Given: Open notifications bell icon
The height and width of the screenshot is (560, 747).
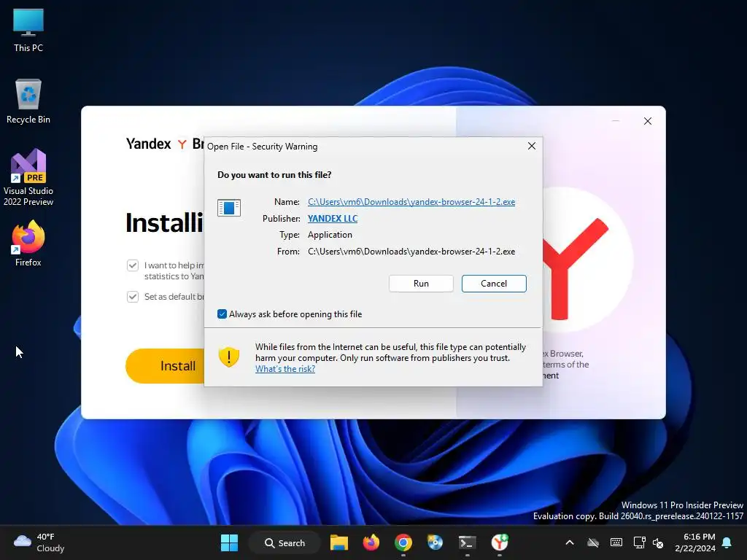Looking at the screenshot, I should 727,542.
